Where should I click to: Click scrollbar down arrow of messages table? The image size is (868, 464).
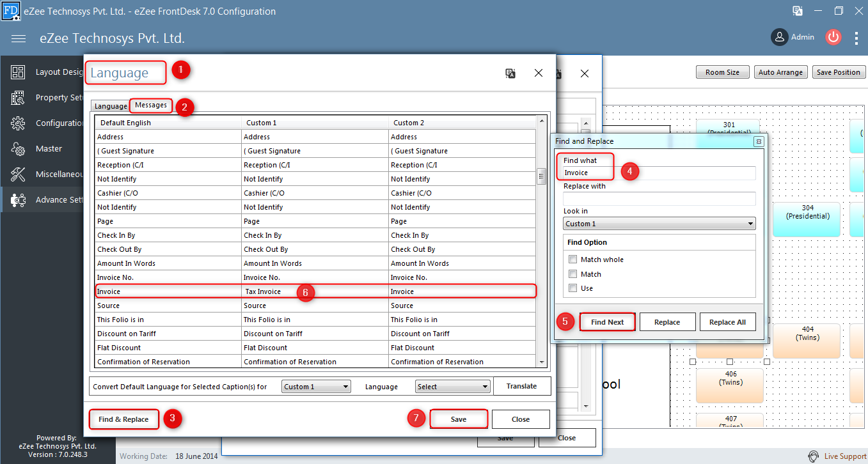click(542, 362)
